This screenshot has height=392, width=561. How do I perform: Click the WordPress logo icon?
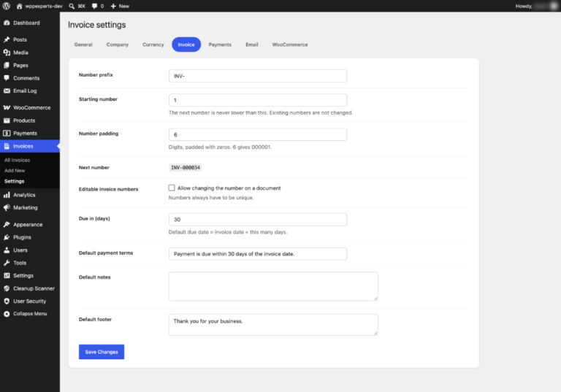point(7,6)
